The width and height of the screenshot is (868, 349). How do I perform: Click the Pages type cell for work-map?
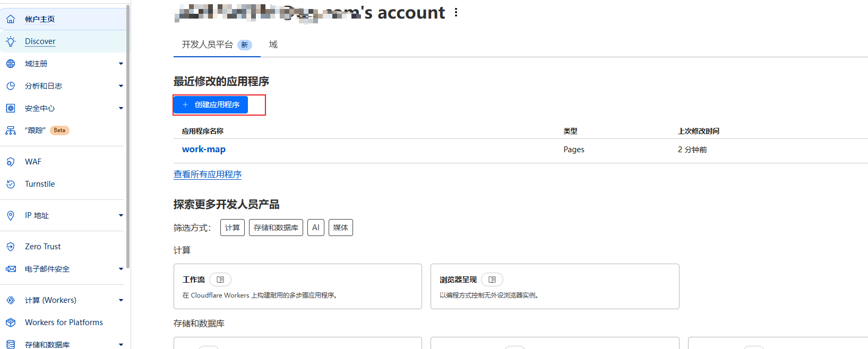pyautogui.click(x=574, y=150)
